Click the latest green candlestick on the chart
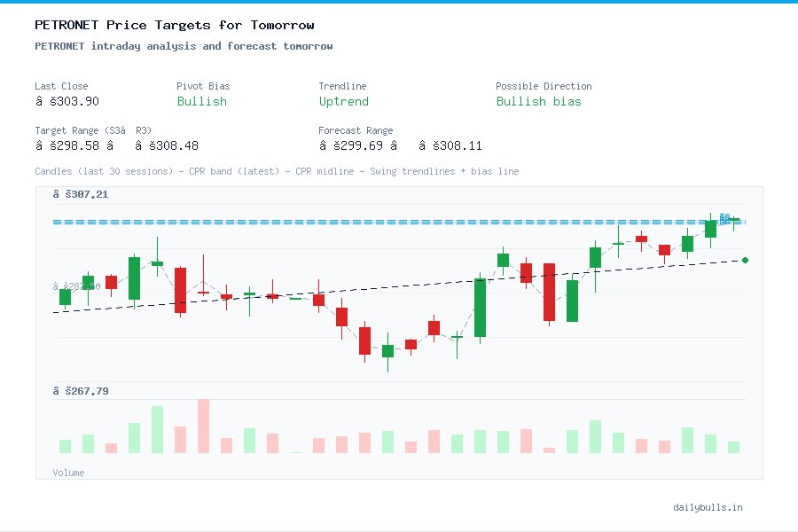This screenshot has width=798, height=532. (x=711, y=229)
